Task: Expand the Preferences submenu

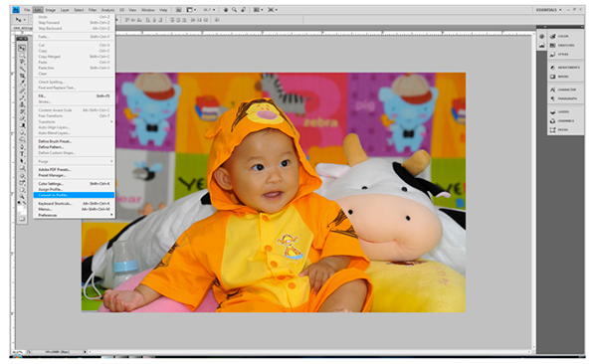Action: (75, 215)
